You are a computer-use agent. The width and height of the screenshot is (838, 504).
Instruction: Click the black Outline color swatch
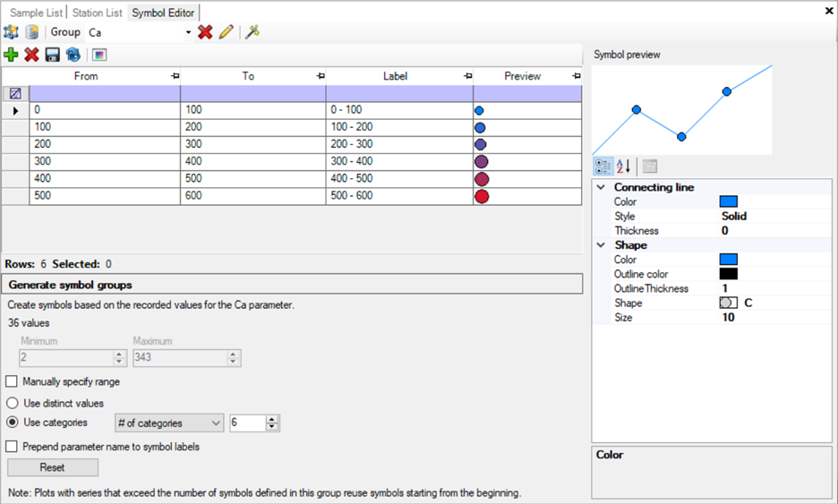click(729, 274)
